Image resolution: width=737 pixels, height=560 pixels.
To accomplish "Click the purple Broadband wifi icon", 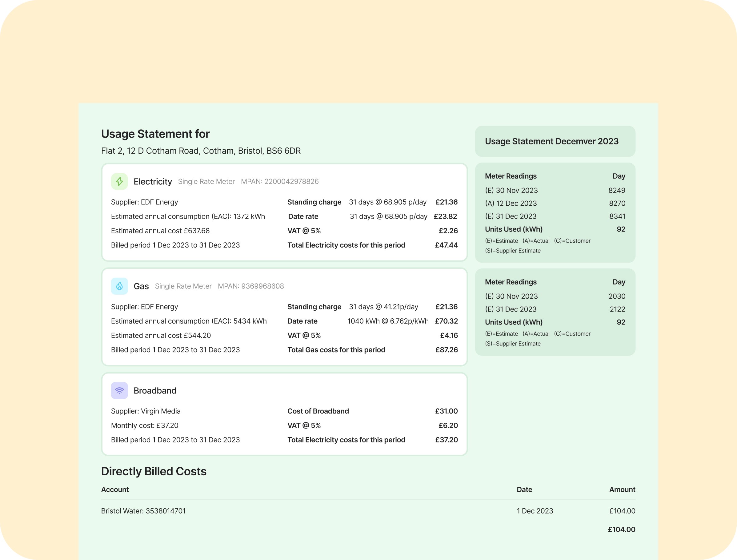I will pos(119,390).
